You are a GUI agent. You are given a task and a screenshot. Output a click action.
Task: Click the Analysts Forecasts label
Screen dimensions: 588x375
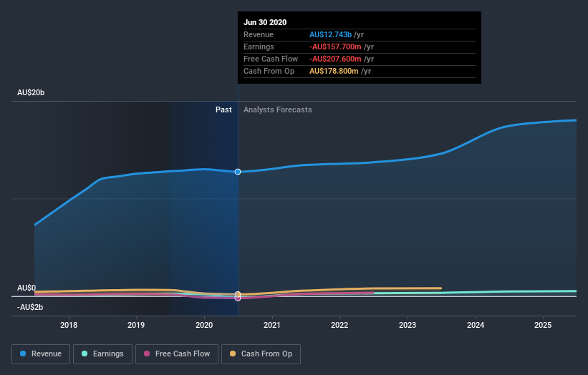point(277,109)
